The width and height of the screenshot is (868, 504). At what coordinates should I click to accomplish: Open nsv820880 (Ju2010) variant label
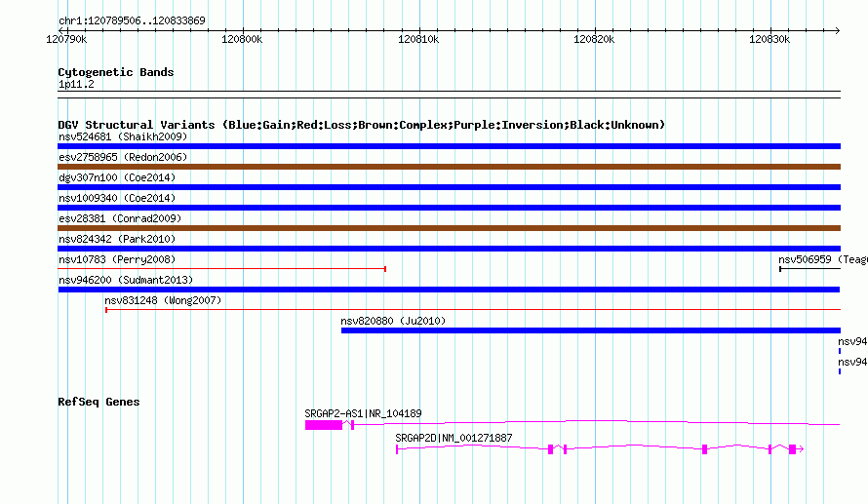point(393,321)
